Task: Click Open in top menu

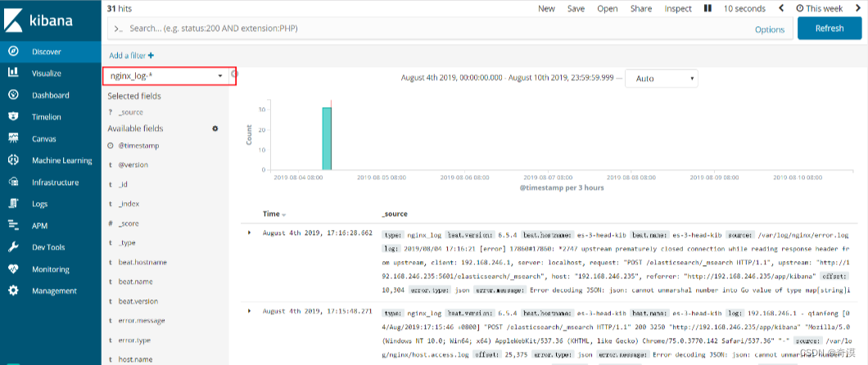Action: pyautogui.click(x=608, y=8)
